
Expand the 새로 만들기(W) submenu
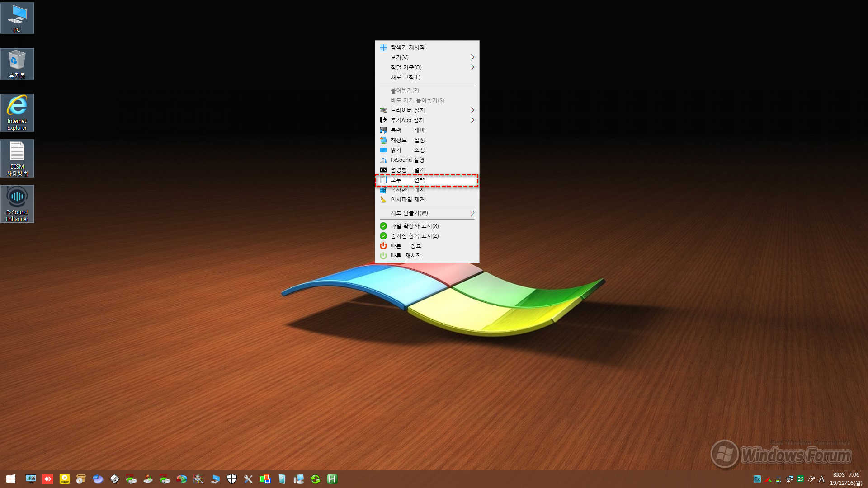click(427, 213)
